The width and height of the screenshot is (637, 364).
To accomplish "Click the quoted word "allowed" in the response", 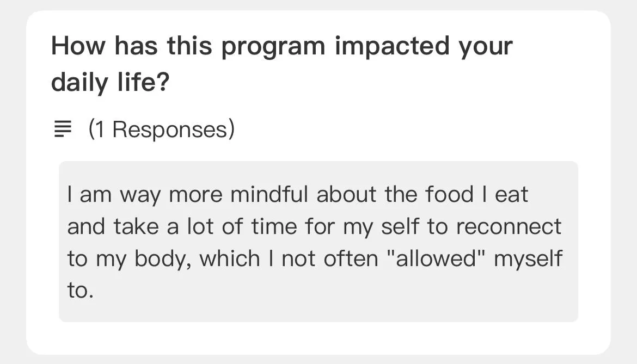I will coord(436,258).
